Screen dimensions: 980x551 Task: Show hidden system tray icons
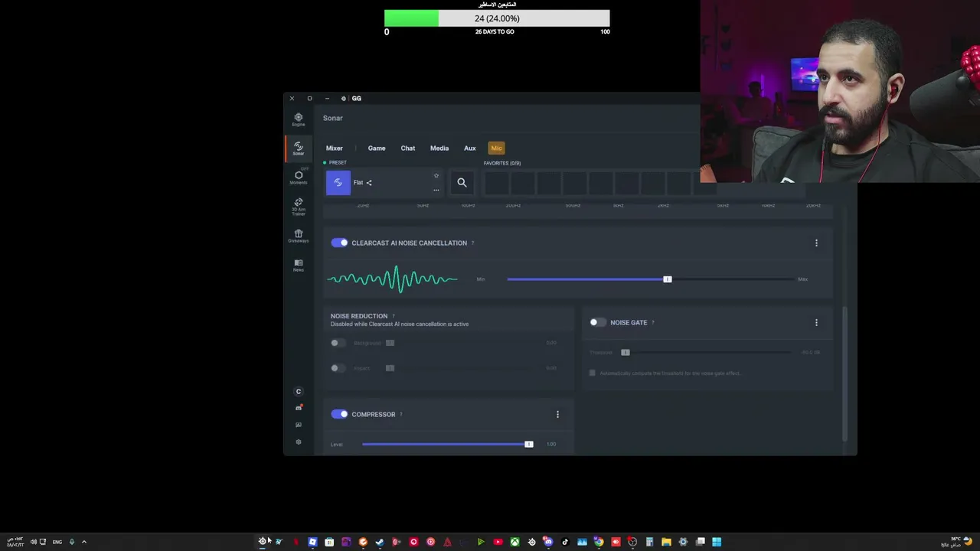pos(84,542)
